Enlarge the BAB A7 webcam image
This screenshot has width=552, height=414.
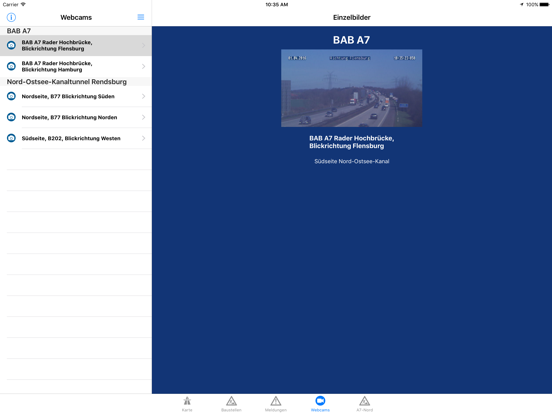pos(351,88)
